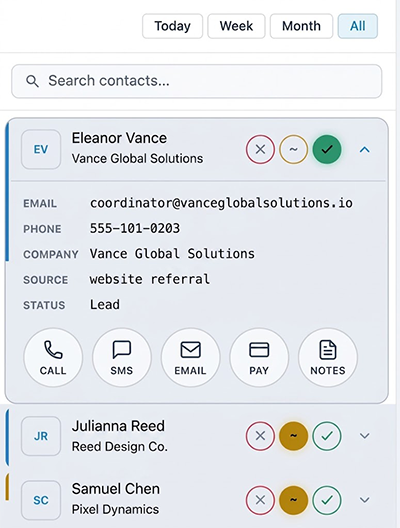Screen dimensions: 400x528
Task: Click the phone number 555-101-0203
Action: pos(135,229)
